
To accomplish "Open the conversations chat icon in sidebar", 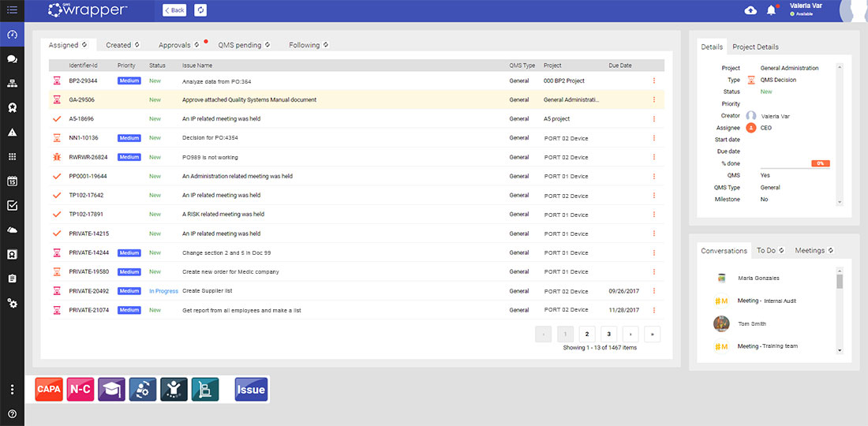I will [12, 59].
